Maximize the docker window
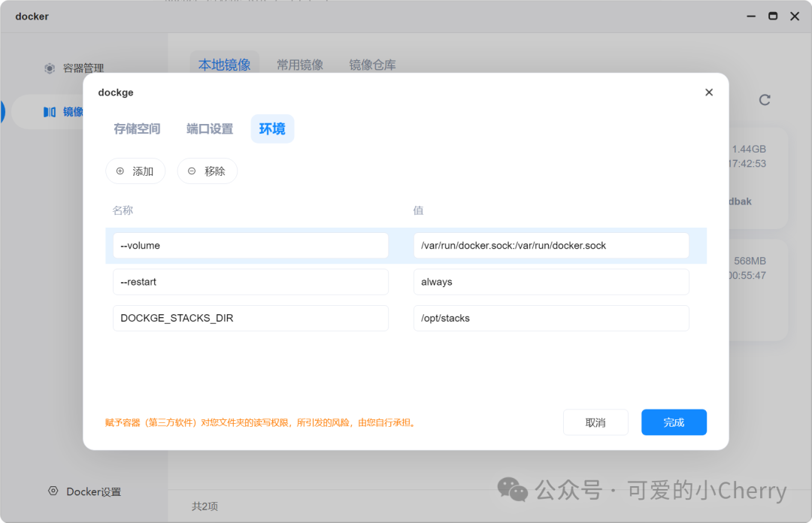Screen dimensions: 812x523 click(x=773, y=16)
